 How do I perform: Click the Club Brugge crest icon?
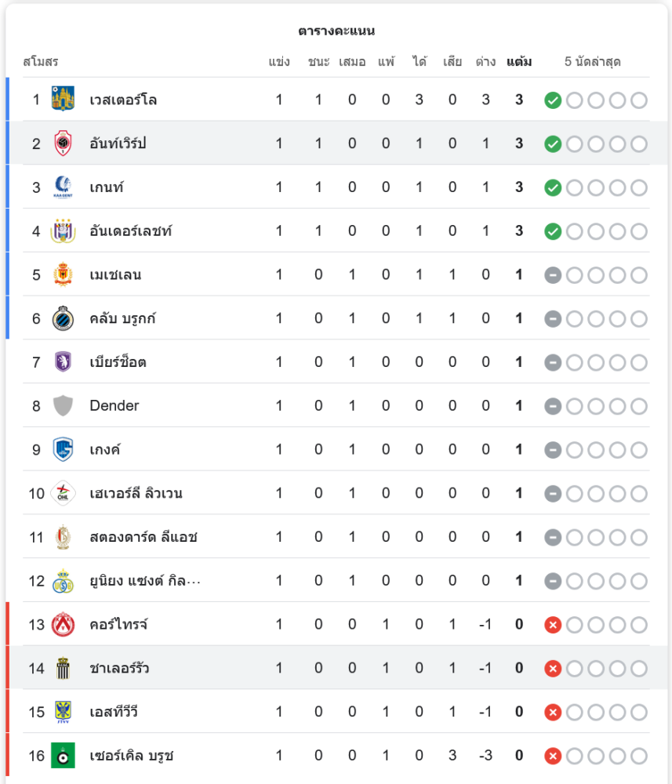pos(63,319)
